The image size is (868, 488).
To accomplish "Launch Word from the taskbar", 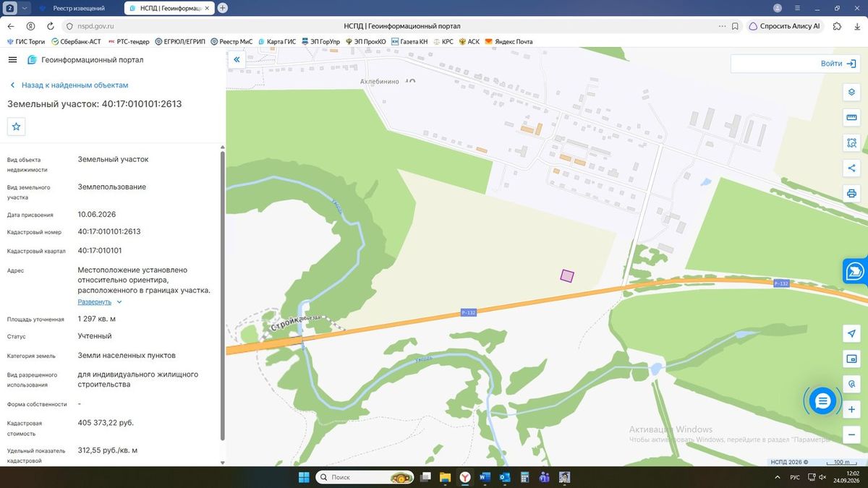I will point(485,477).
